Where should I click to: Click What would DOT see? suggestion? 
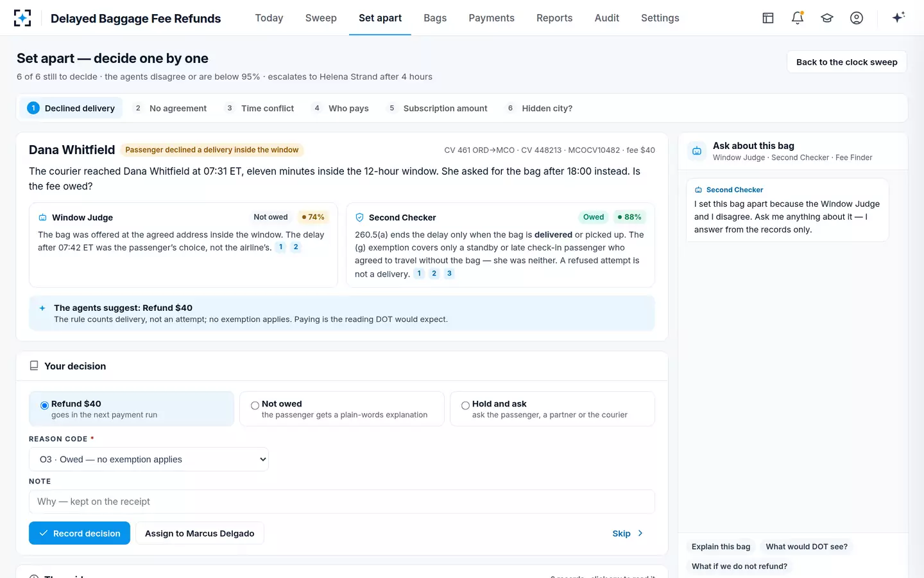(807, 547)
